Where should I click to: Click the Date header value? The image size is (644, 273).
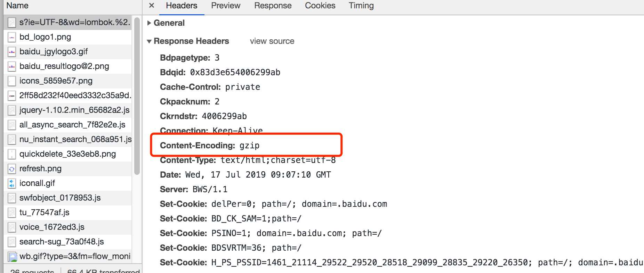[258, 175]
